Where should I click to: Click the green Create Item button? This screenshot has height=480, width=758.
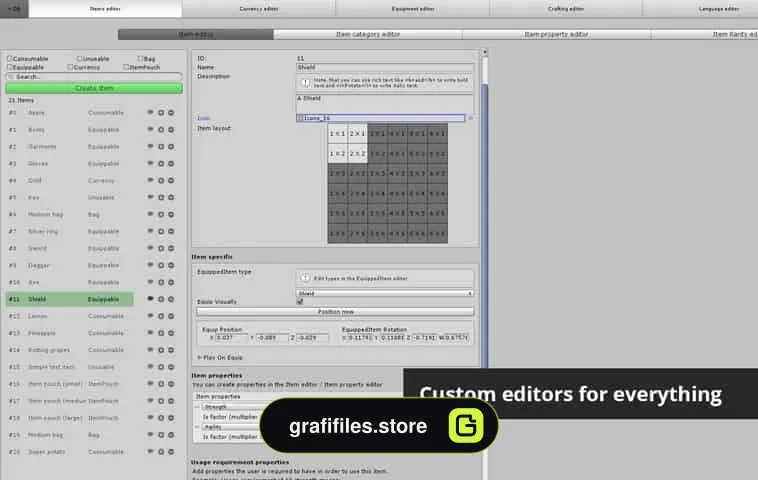[x=94, y=88]
